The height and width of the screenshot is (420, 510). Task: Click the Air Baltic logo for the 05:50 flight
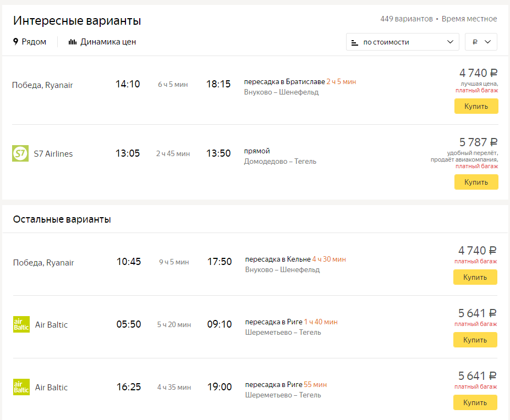tap(21, 324)
